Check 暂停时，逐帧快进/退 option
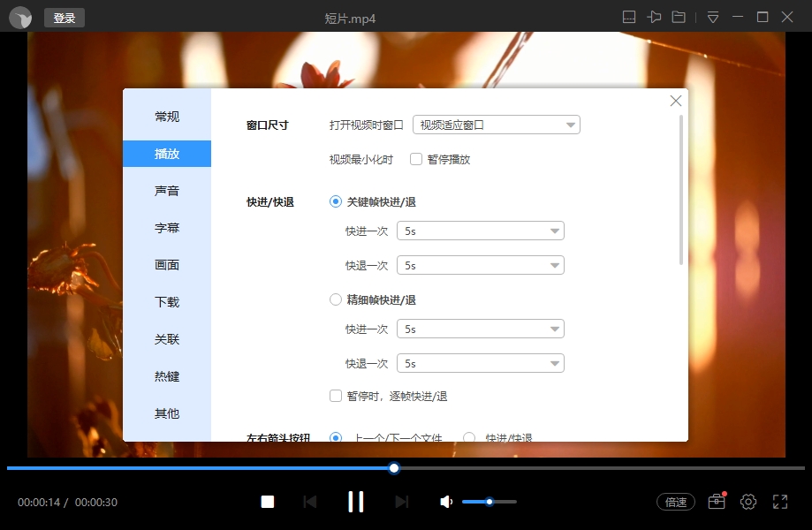The height and width of the screenshot is (530, 812). [x=336, y=396]
